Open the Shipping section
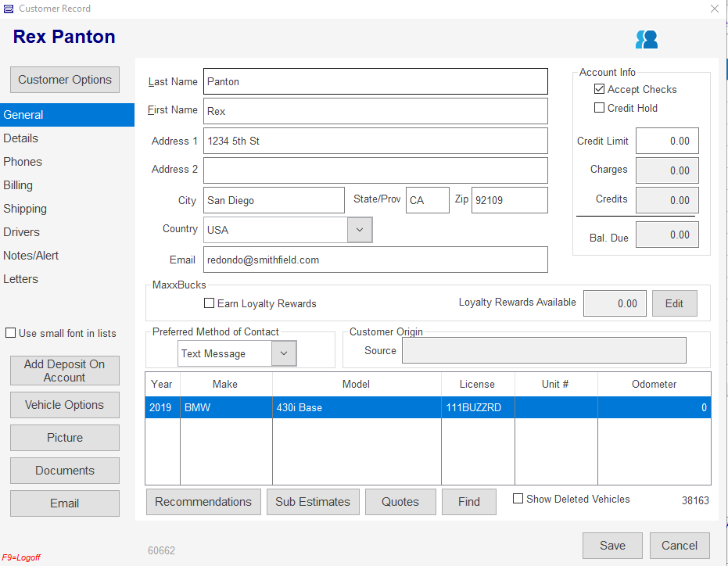 [x=67, y=209]
